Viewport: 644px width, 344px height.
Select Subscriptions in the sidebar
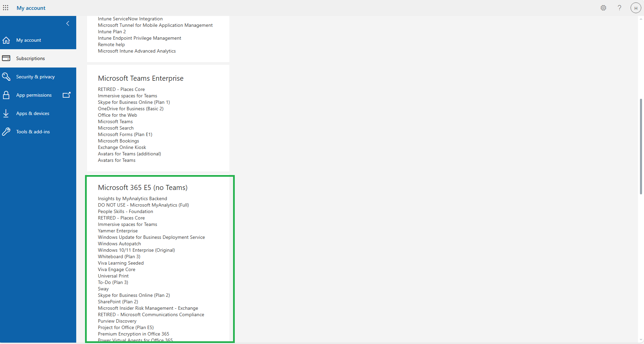[x=38, y=58]
